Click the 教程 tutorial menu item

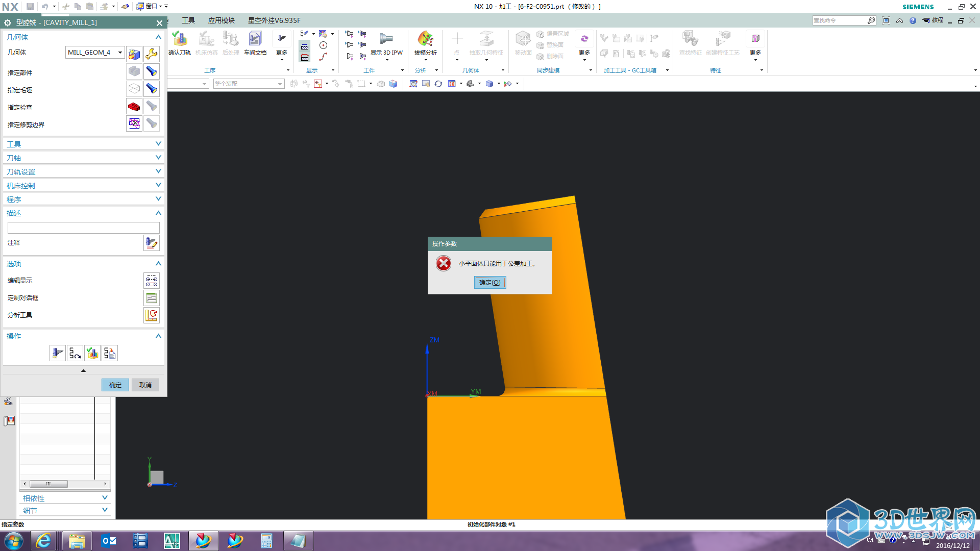click(x=933, y=20)
